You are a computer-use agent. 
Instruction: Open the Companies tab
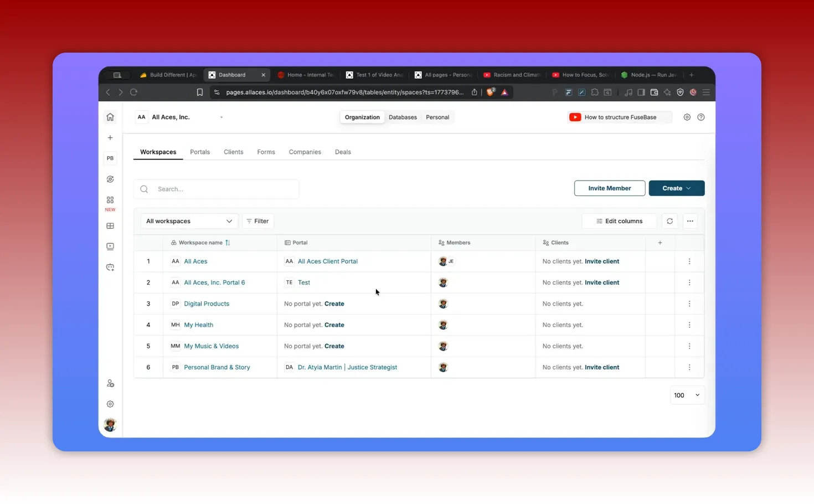[x=305, y=152]
